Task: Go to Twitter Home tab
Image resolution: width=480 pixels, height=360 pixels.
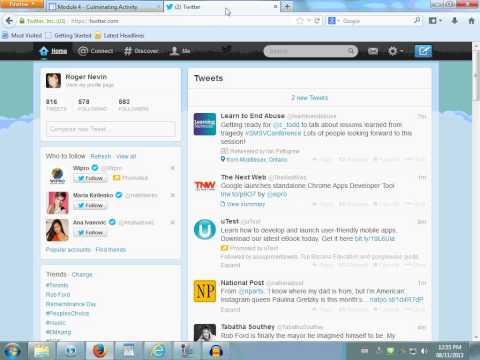Action: pyautogui.click(x=53, y=51)
